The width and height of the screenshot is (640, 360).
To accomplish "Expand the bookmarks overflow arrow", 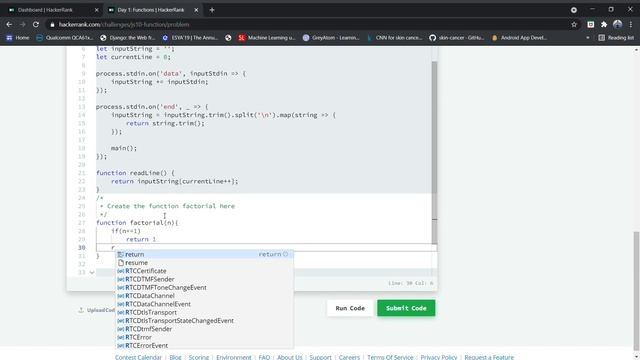I will (x=588, y=38).
